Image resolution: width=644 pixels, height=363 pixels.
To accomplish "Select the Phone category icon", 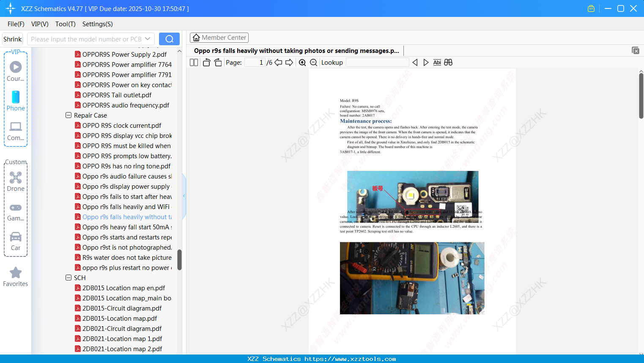I will 16,101.
